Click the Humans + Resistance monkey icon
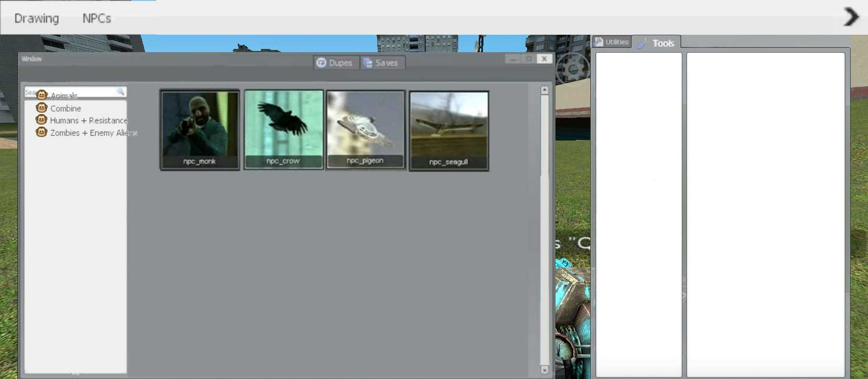The height and width of the screenshot is (379, 868). point(42,120)
